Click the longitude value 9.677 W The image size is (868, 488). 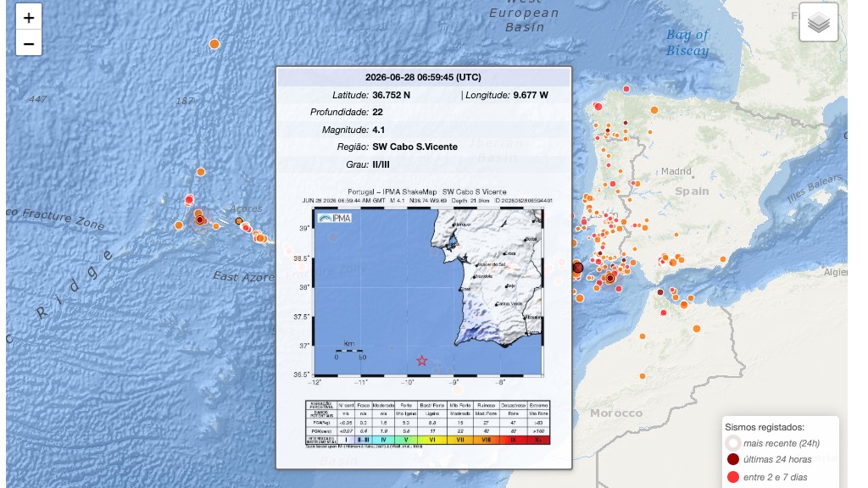click(x=531, y=95)
